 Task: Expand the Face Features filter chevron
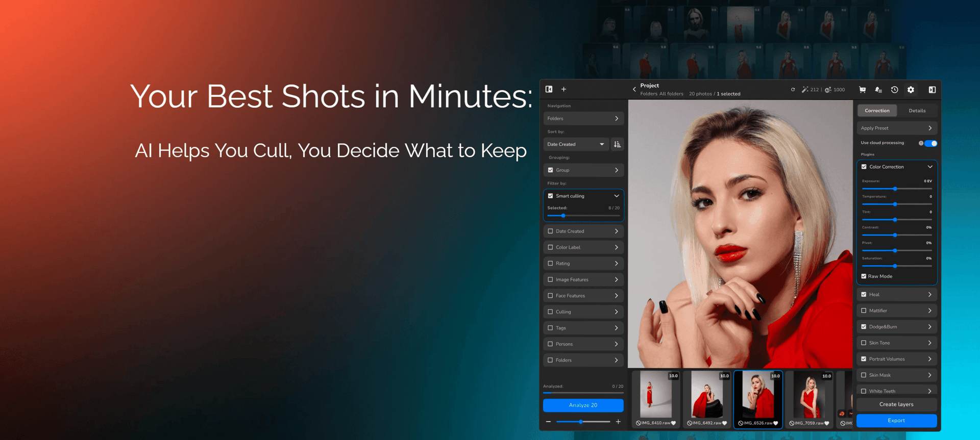[617, 296]
